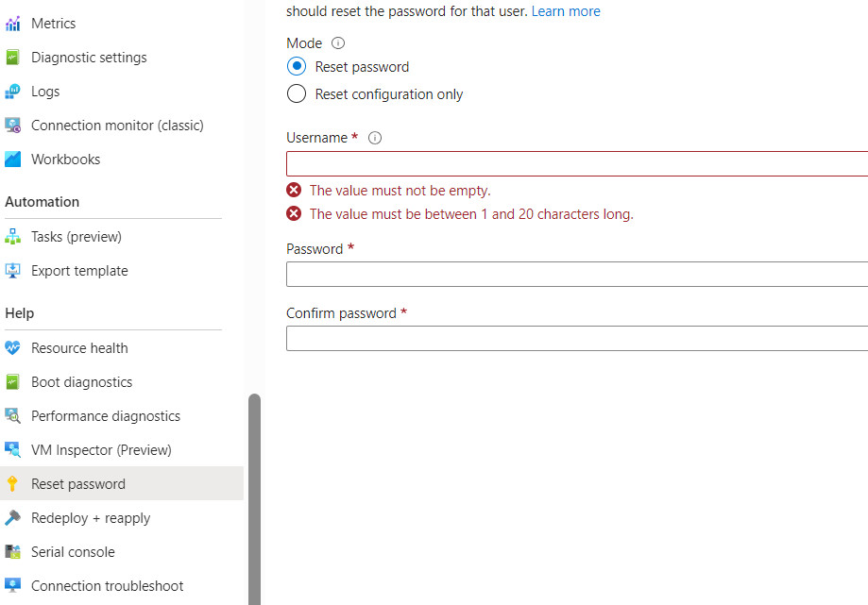
Task: Click the Username text field
Action: [576, 163]
